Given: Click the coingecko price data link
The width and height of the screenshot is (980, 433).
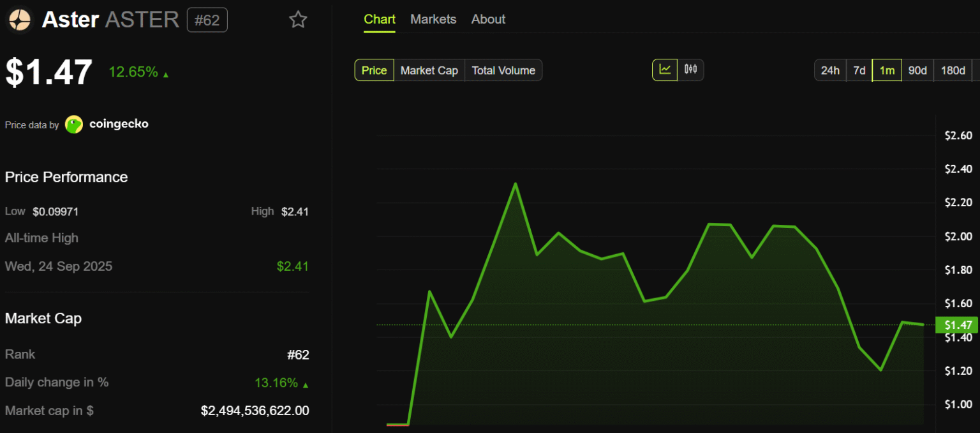Looking at the screenshot, I should click(119, 124).
